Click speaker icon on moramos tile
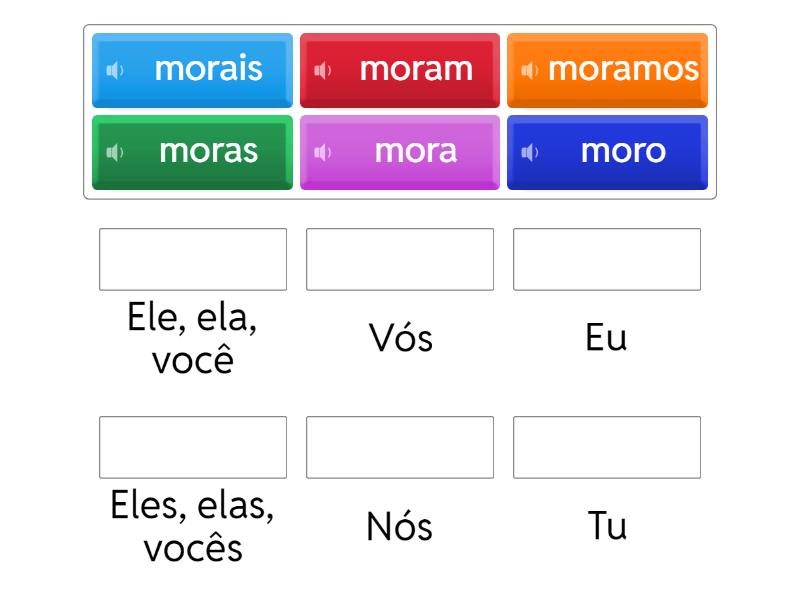This screenshot has height=600, width=800. pos(530,70)
